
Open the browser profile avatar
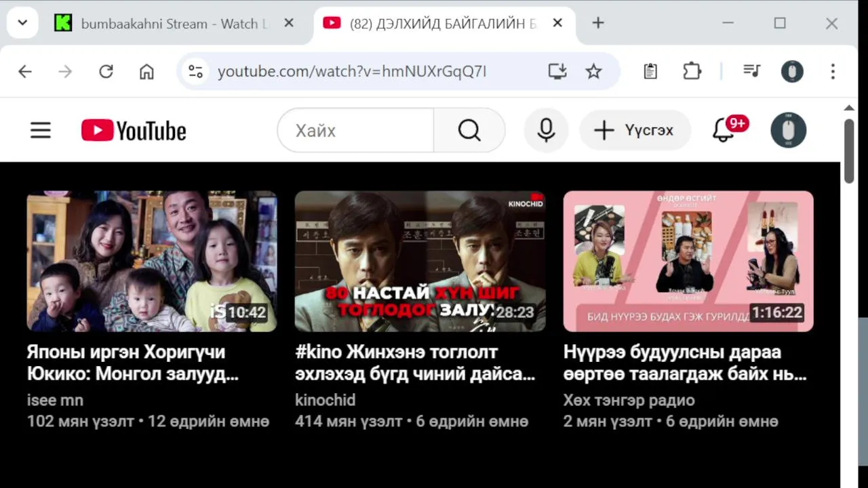click(792, 71)
